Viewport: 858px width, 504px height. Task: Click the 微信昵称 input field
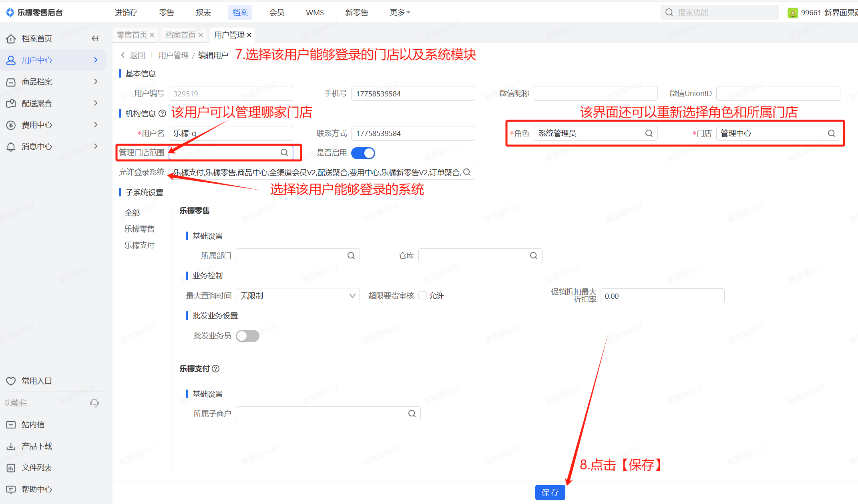click(x=596, y=94)
